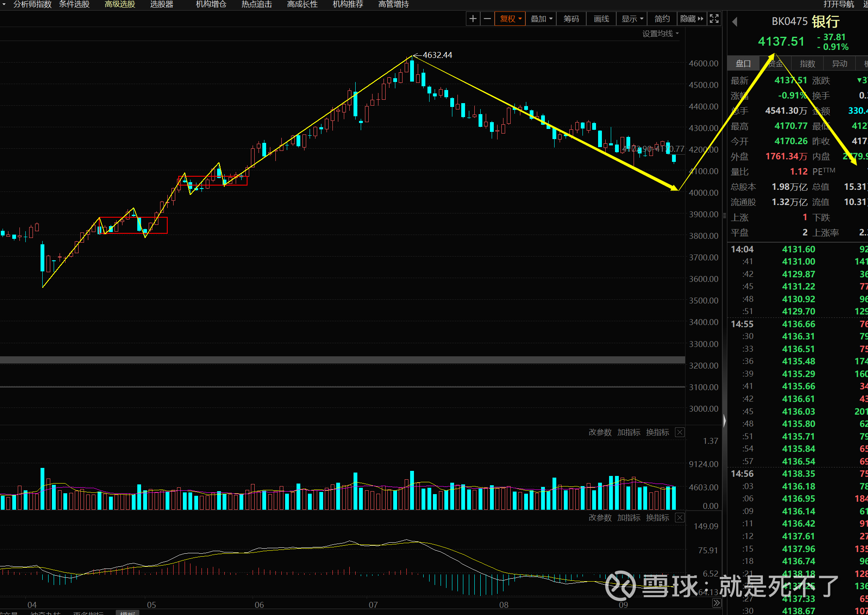Click double-arrow icon at chart bottom right

click(717, 603)
